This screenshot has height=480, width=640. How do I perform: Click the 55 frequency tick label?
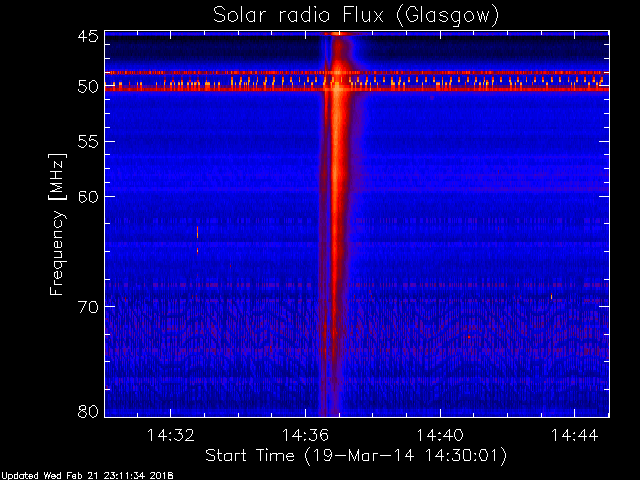(x=88, y=142)
